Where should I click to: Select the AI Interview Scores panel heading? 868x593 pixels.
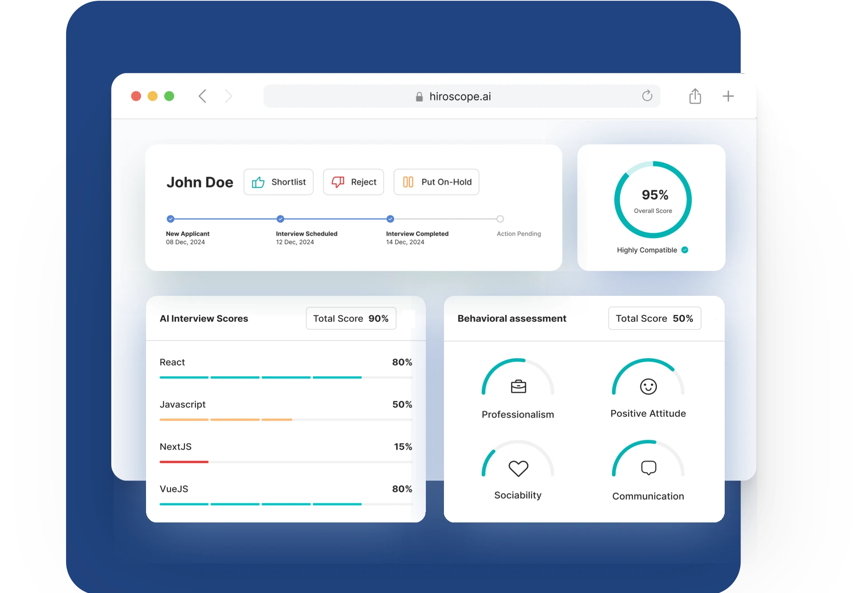click(203, 318)
